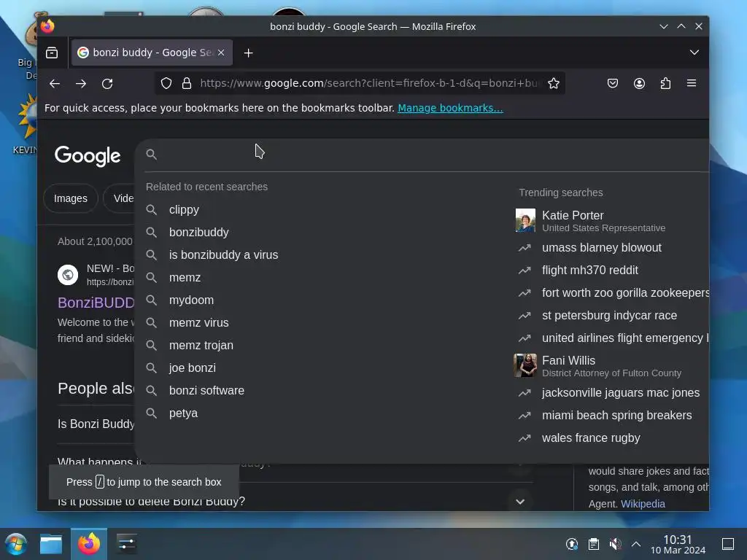Show site security info via padlock icon
The height and width of the screenshot is (560, 747).
(x=187, y=83)
